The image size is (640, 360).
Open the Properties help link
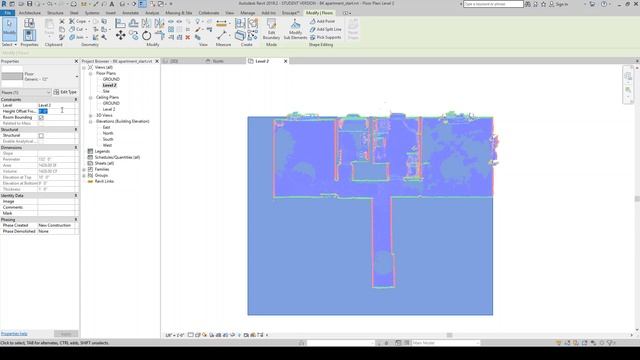click(14, 334)
